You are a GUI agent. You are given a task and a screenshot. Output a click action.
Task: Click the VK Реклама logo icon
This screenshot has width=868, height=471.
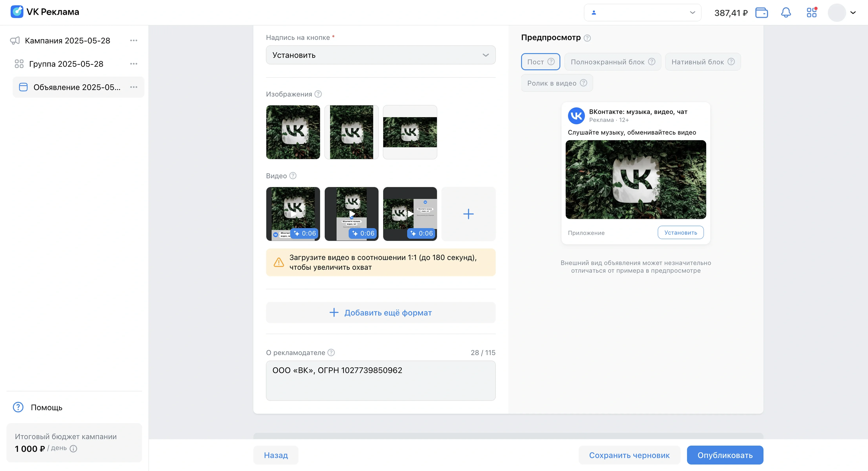17,12
